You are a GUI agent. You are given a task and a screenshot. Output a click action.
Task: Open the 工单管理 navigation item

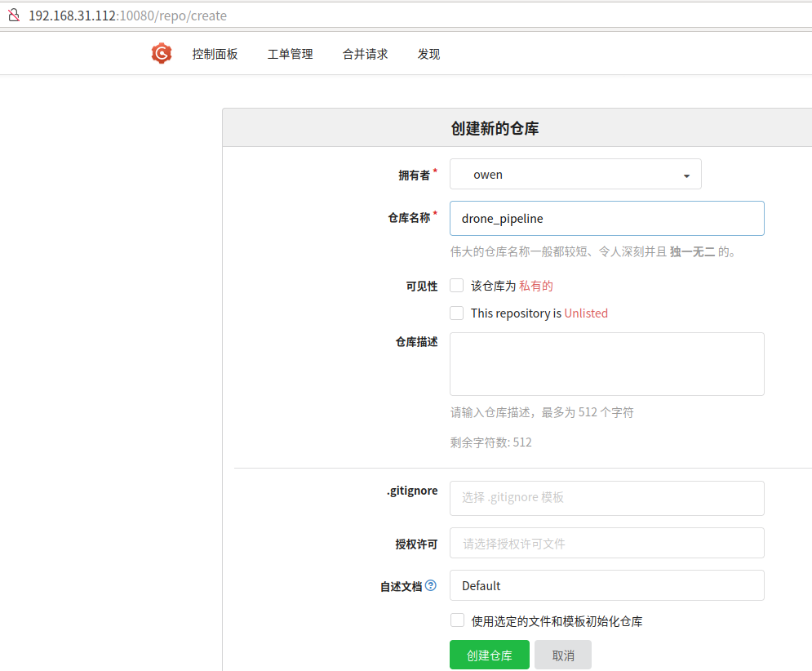290,54
